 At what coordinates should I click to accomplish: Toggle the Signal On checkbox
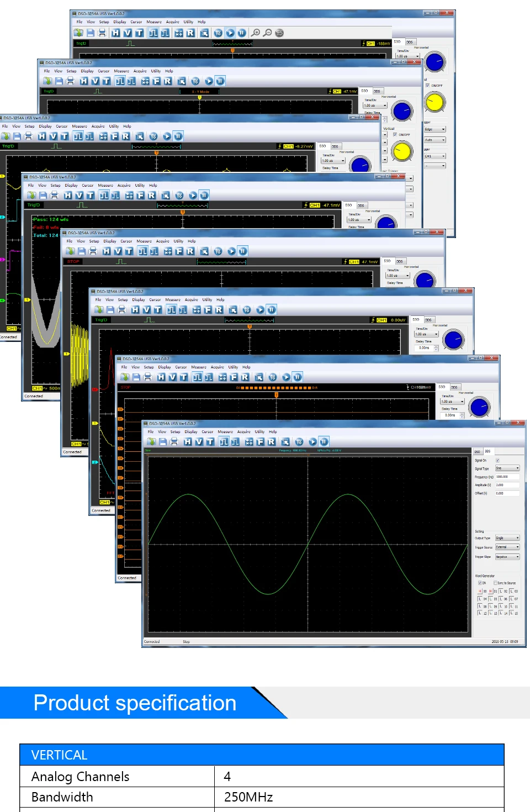coord(497,460)
